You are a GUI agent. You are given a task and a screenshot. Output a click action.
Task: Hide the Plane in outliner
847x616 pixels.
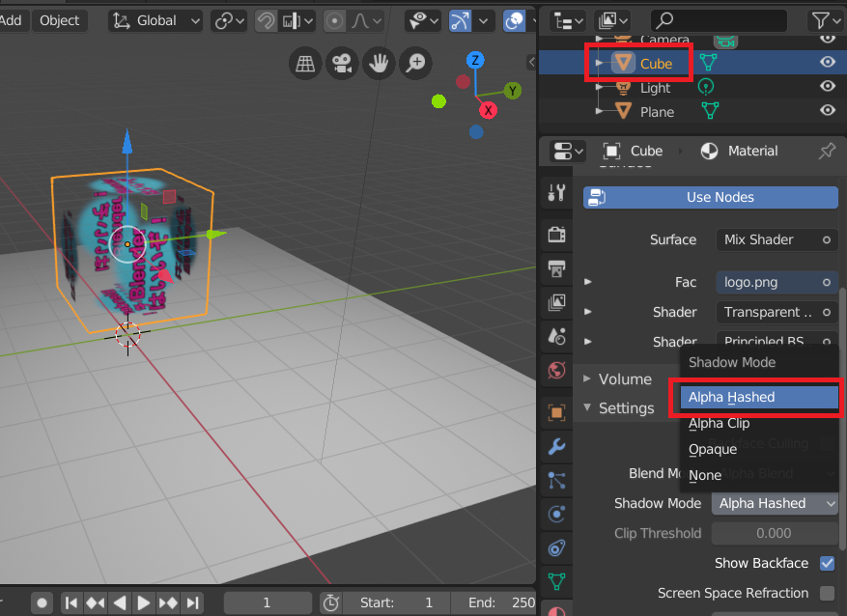pyautogui.click(x=828, y=111)
